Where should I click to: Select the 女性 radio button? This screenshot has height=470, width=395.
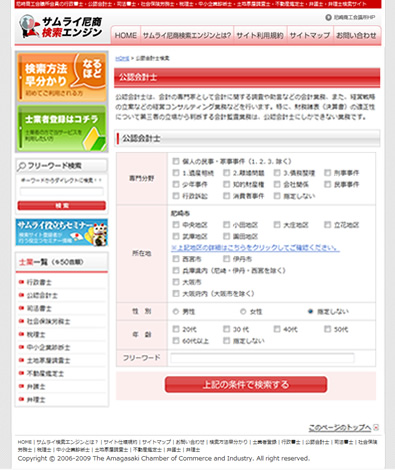(243, 311)
